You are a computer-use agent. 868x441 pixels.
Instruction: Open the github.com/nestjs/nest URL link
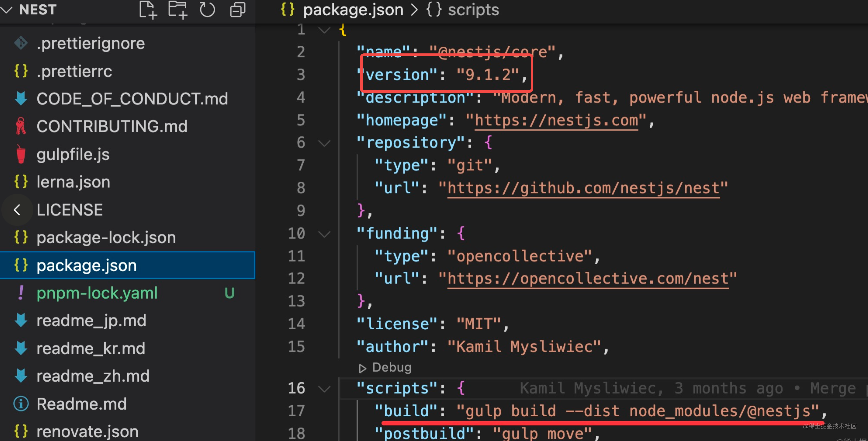coord(583,188)
